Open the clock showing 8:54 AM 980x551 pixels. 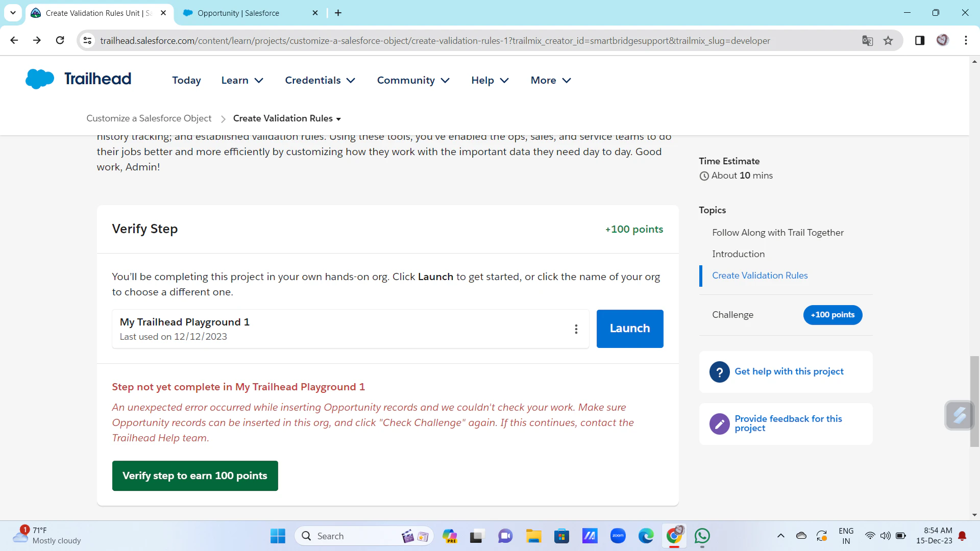click(x=934, y=536)
